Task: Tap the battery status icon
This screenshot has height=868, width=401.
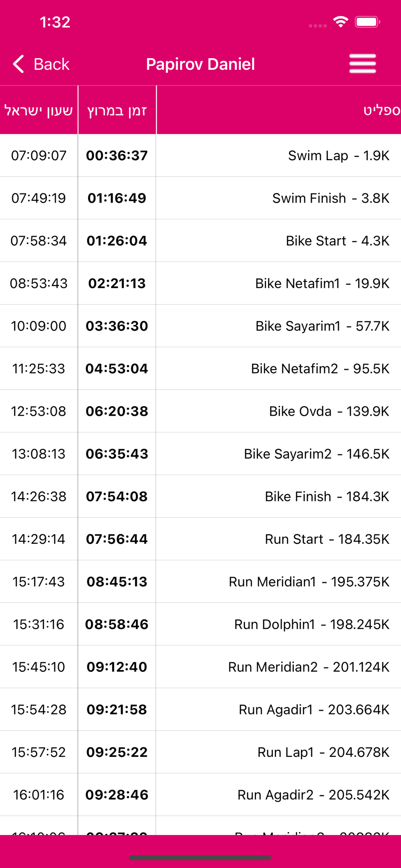Action: point(367,22)
